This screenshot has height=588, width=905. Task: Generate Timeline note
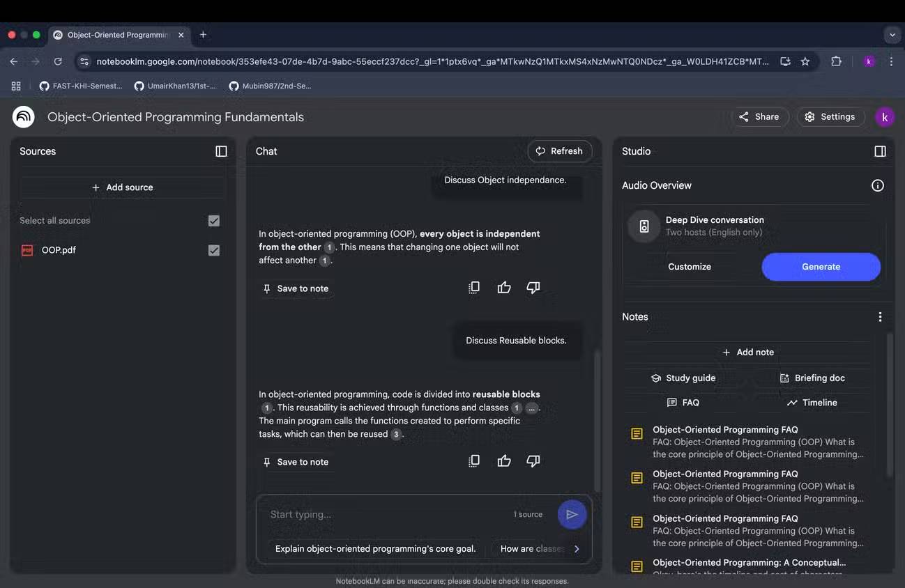pos(812,403)
